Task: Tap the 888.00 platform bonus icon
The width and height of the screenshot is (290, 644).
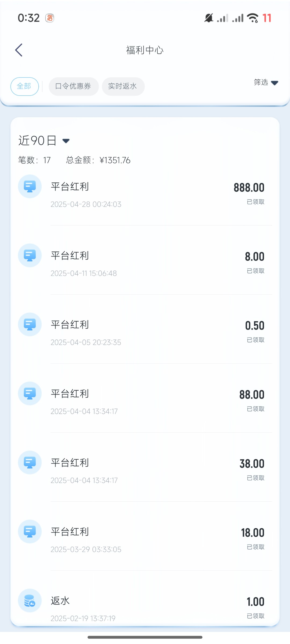Action: click(30, 186)
